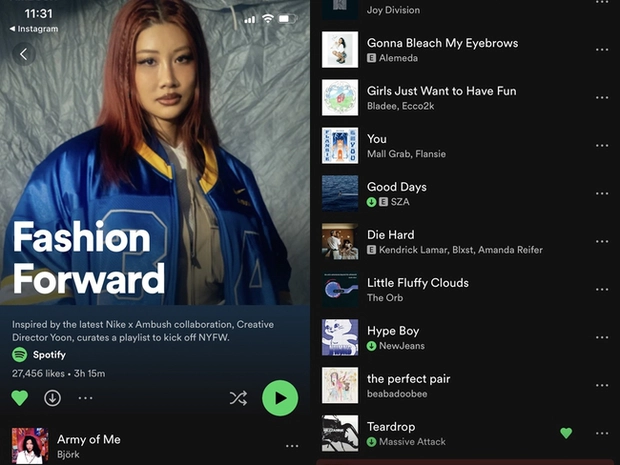Screen dimensions: 620x465
Task: Open Army of Me album artwork
Action: (x=30, y=446)
